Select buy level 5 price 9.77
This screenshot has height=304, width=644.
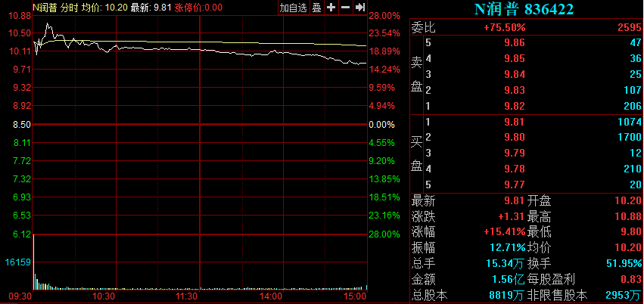tap(516, 185)
